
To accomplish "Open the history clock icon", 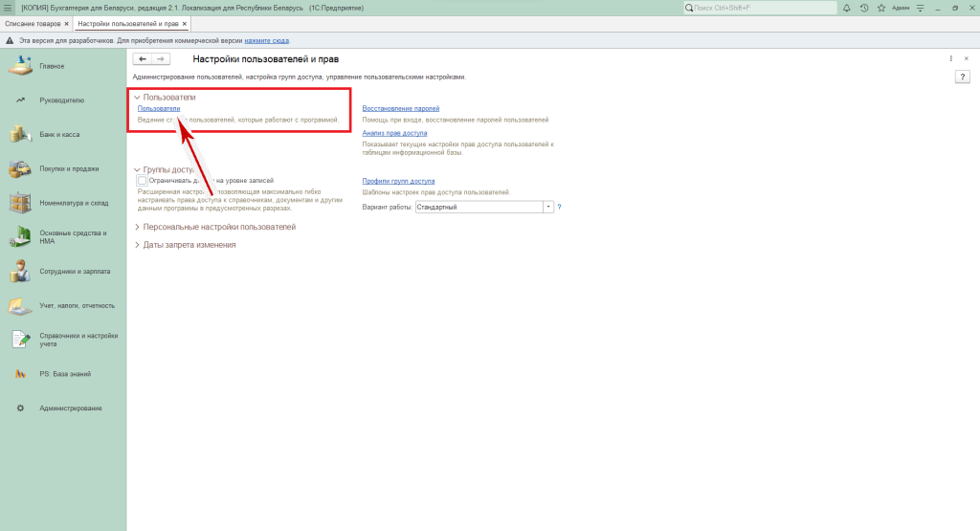I will click(x=864, y=8).
